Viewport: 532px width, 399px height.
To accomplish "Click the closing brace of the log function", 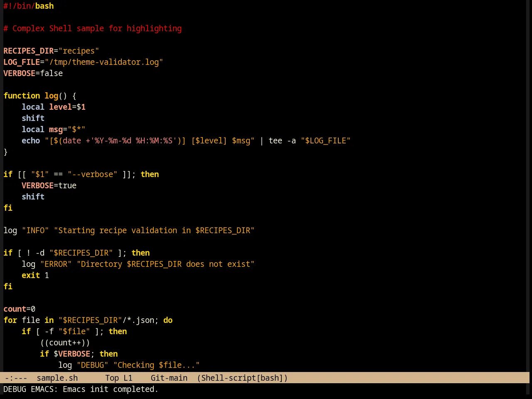I will point(5,152).
